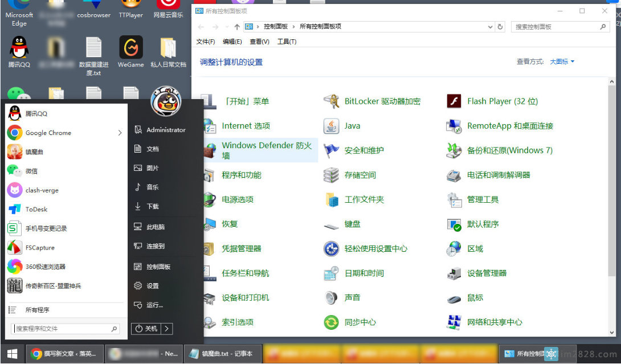Image resolution: width=621 pixels, height=364 pixels.
Task: Open the 区域 globe icon
Action: (454, 249)
